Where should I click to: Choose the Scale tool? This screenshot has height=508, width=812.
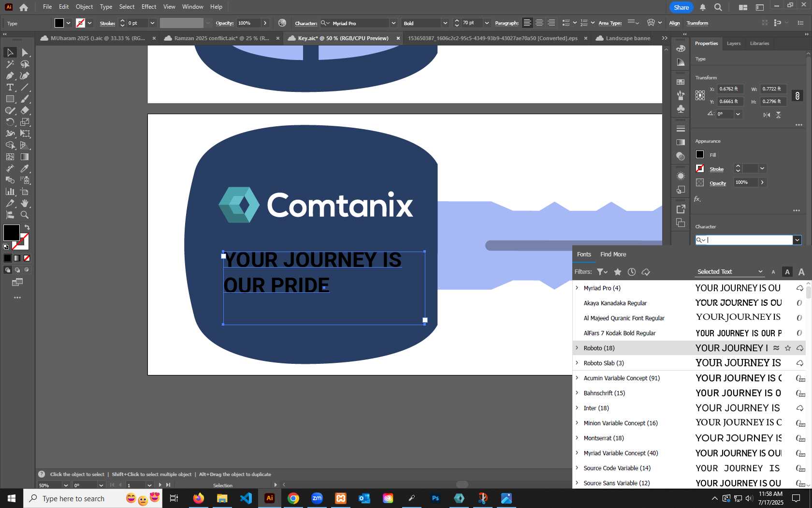click(25, 122)
